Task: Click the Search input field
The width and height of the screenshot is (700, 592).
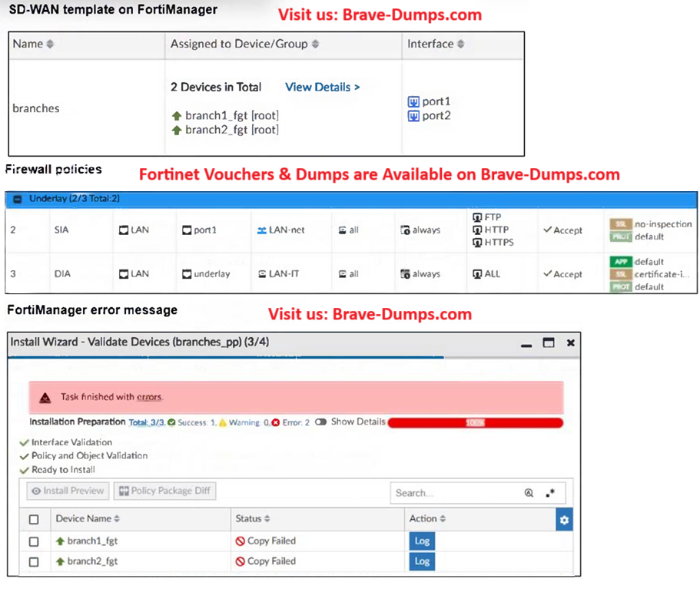Action: pos(453,493)
